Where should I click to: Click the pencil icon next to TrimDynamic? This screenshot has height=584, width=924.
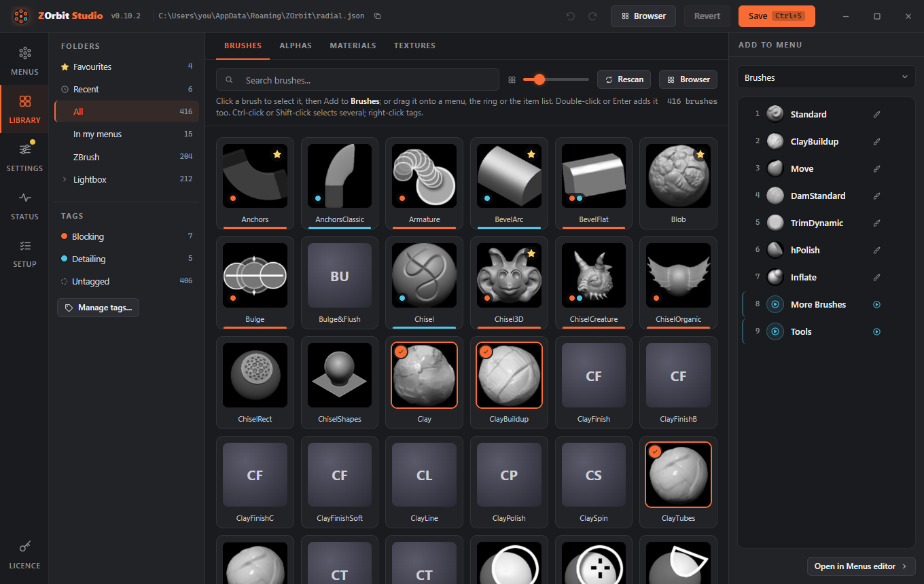coord(876,223)
